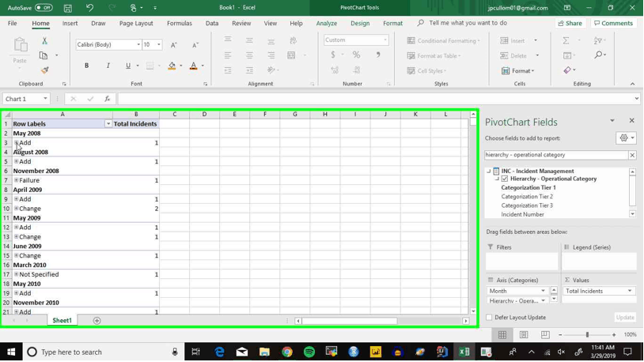The height and width of the screenshot is (362, 644).
Task: Open the Find & Select magnifier icon
Action: point(599,55)
